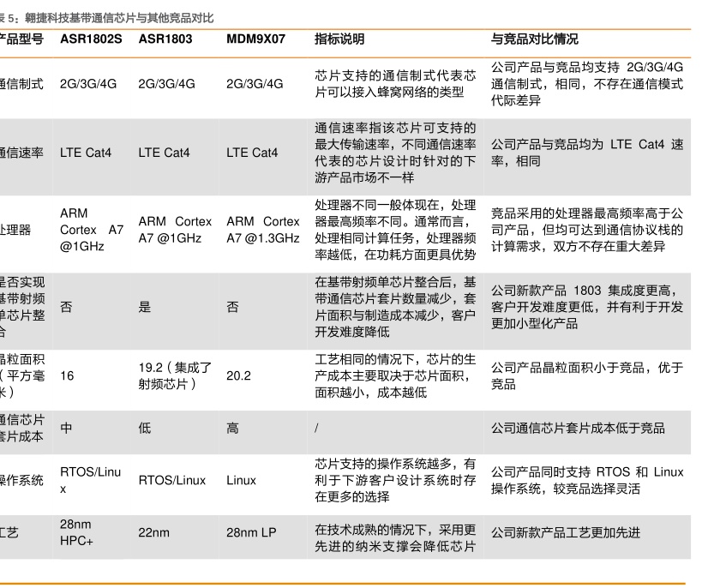Click the ARM Cortex A7 @1.3GHz cell

click(x=262, y=230)
